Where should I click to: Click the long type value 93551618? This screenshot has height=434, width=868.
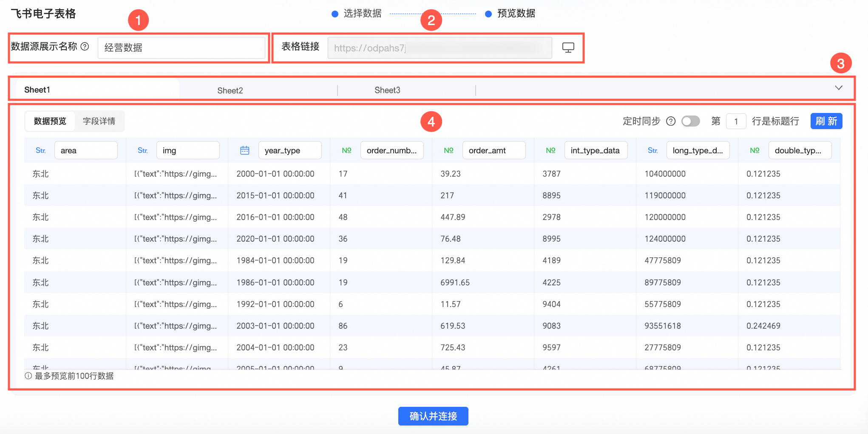click(663, 326)
